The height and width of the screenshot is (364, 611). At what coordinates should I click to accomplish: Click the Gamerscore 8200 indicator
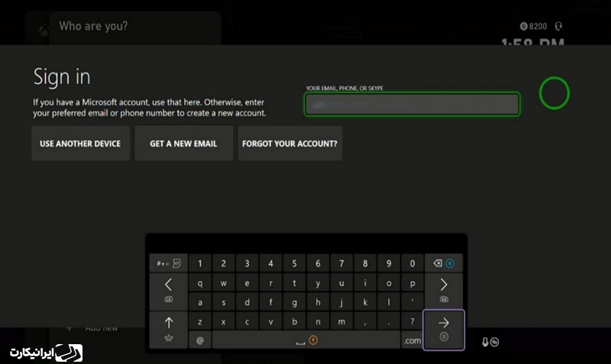(x=533, y=26)
